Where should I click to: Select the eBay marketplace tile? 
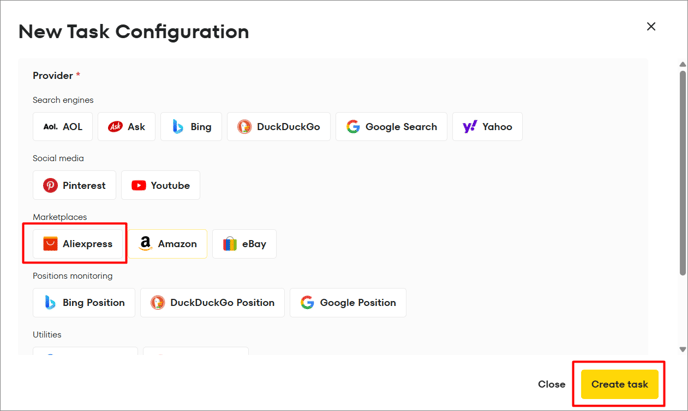click(244, 244)
